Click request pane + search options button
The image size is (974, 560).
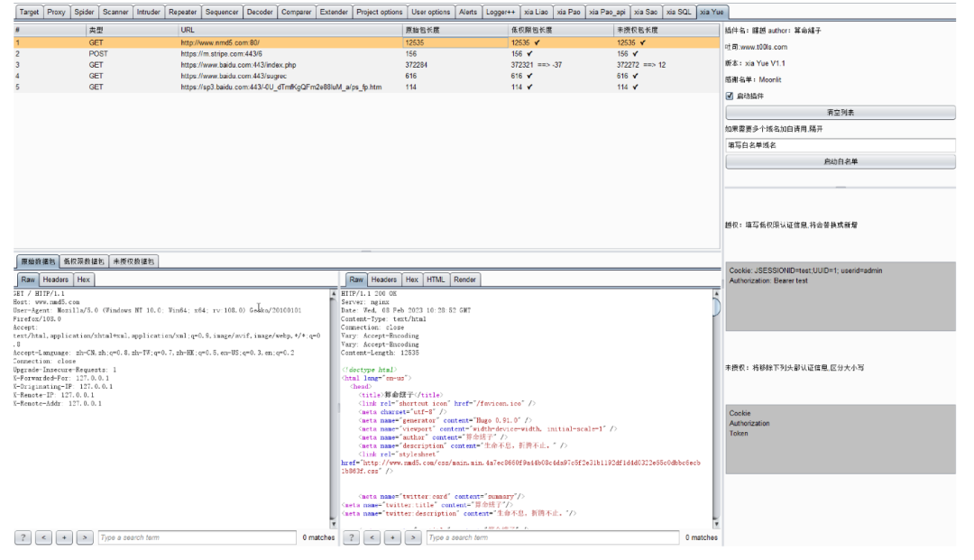[64, 537]
